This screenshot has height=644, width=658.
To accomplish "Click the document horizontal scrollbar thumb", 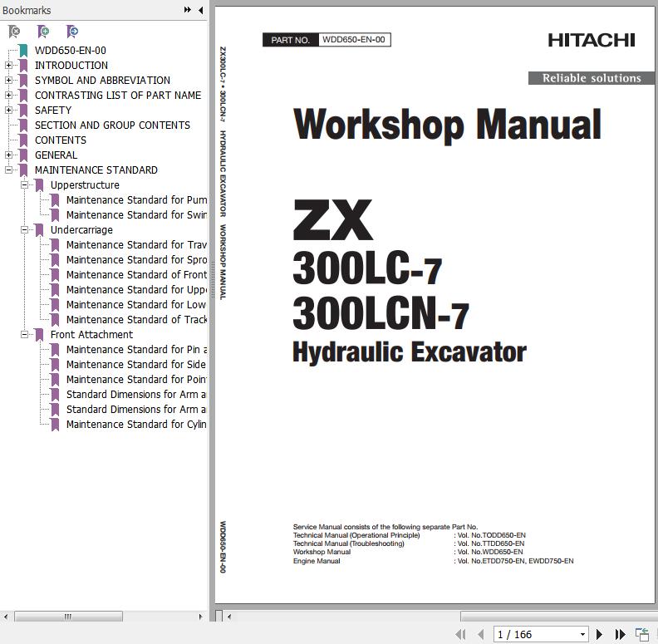I will 557,617.
